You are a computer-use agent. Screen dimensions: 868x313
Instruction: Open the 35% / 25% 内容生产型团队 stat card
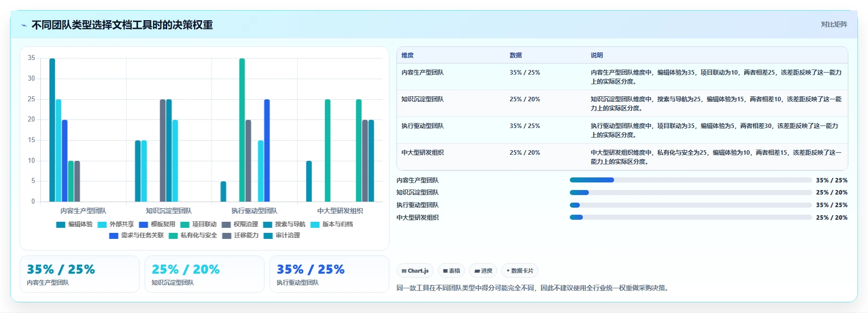[x=80, y=274]
